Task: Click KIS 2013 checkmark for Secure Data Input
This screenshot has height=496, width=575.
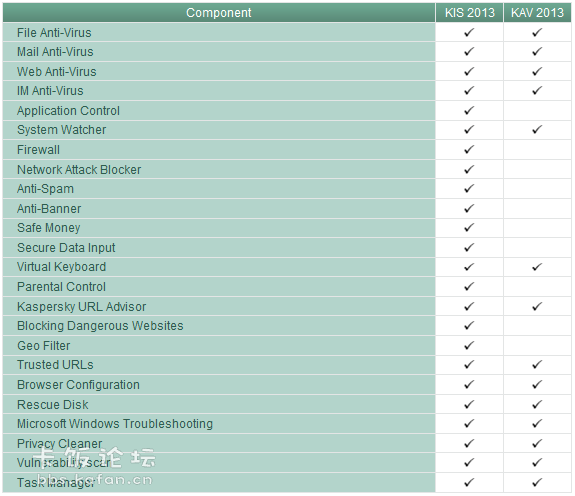Action: pyautogui.click(x=469, y=247)
